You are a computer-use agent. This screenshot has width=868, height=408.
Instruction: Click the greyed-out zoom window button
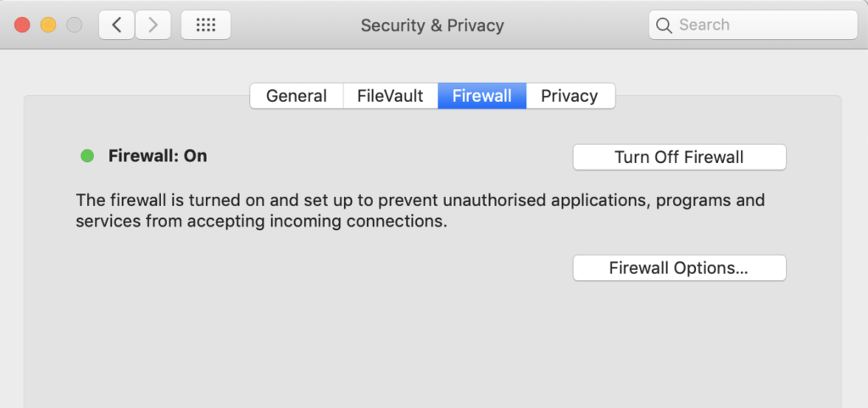[x=74, y=25]
